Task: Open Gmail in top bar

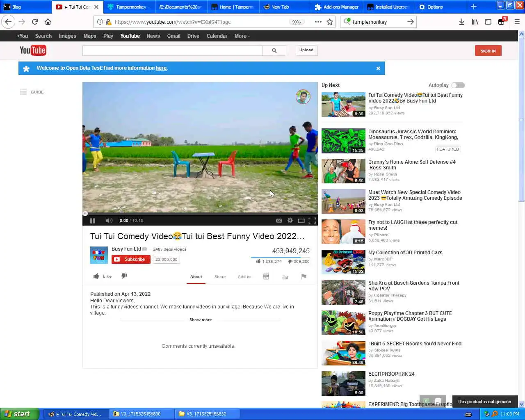Action: pyautogui.click(x=173, y=36)
